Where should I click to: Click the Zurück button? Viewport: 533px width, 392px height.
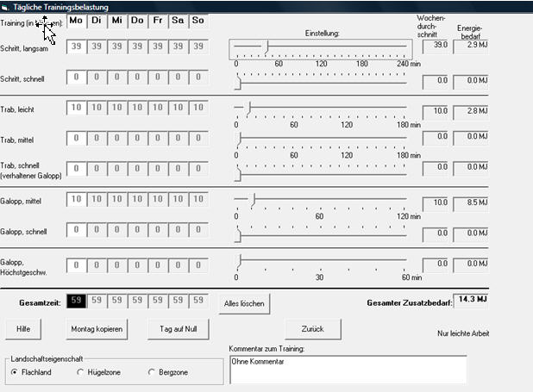click(312, 329)
